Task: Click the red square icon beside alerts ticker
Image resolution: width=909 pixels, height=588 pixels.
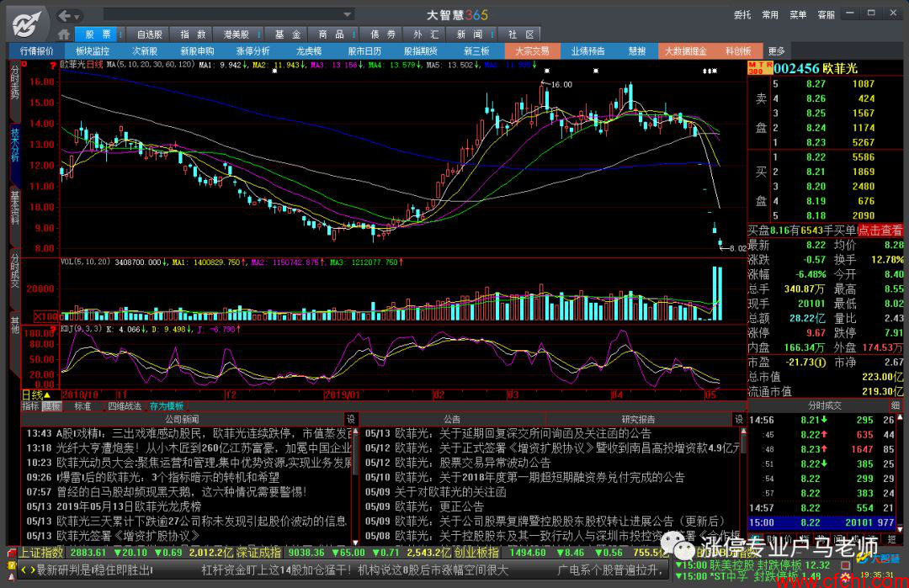Action: click(846, 564)
